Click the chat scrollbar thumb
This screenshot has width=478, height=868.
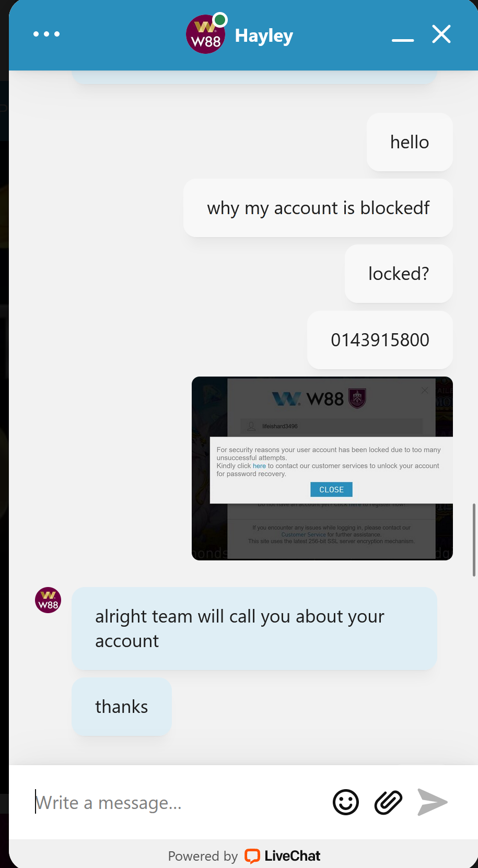pos(474,539)
